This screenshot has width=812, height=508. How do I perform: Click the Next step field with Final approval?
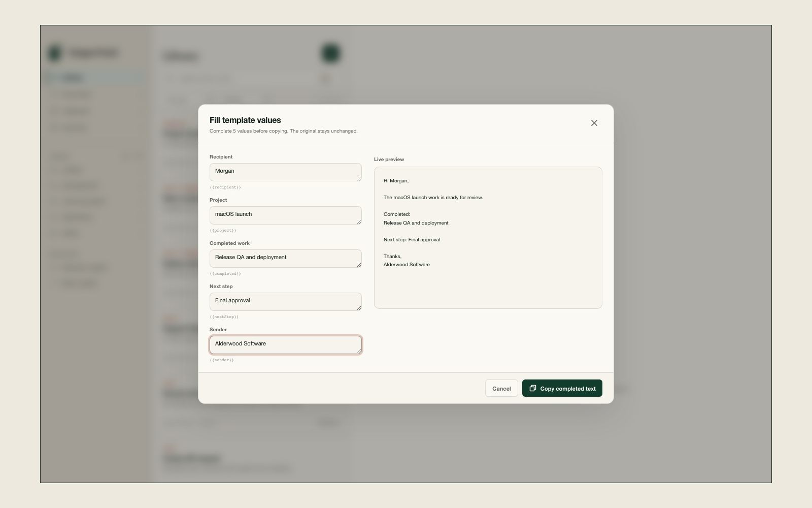285,302
